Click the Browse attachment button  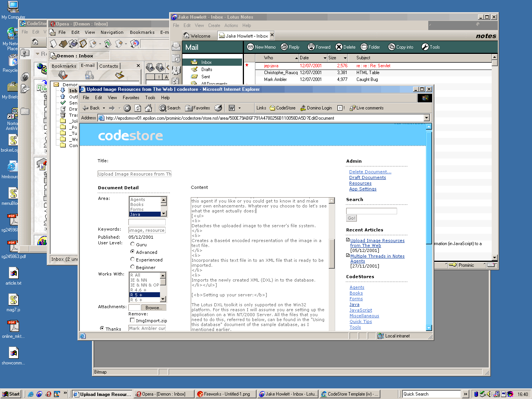tap(154, 308)
